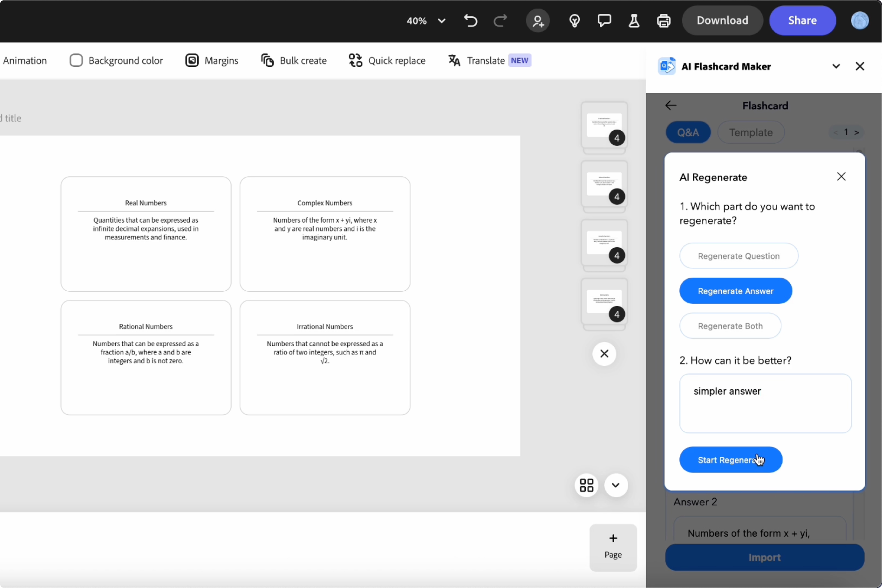Click the redo arrow icon
Screen dimensions: 882x588
[x=500, y=21]
